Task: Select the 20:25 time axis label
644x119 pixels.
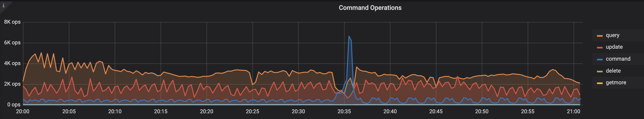Action: click(x=252, y=111)
